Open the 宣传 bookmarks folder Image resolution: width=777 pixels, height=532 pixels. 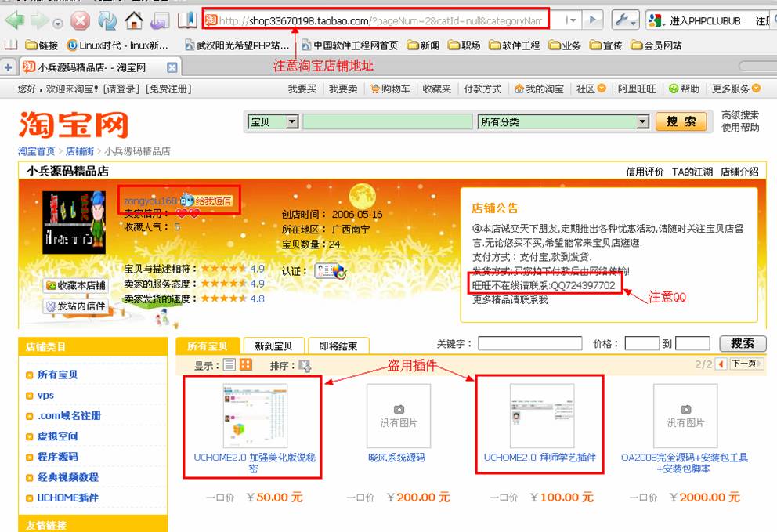point(606,45)
